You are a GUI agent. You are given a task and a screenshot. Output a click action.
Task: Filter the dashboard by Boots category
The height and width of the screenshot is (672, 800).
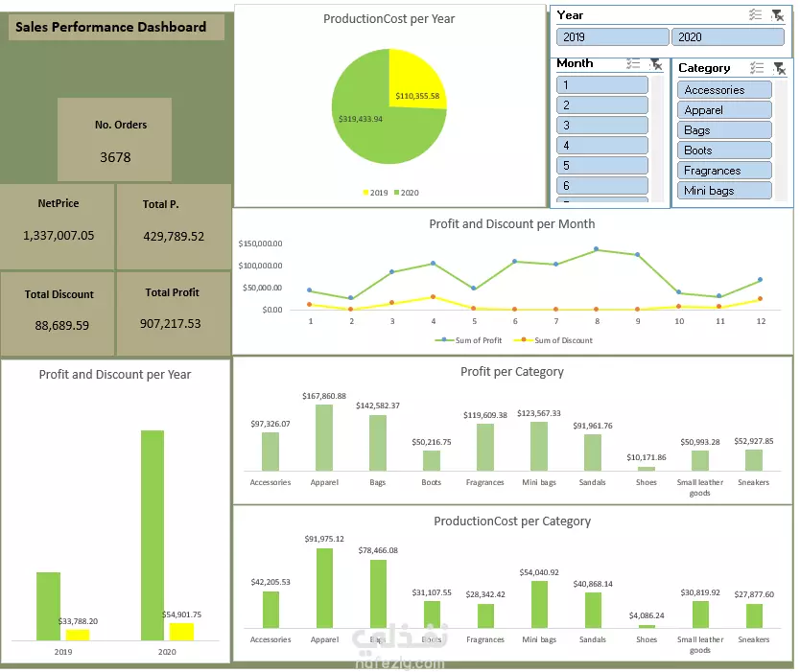[x=724, y=151]
